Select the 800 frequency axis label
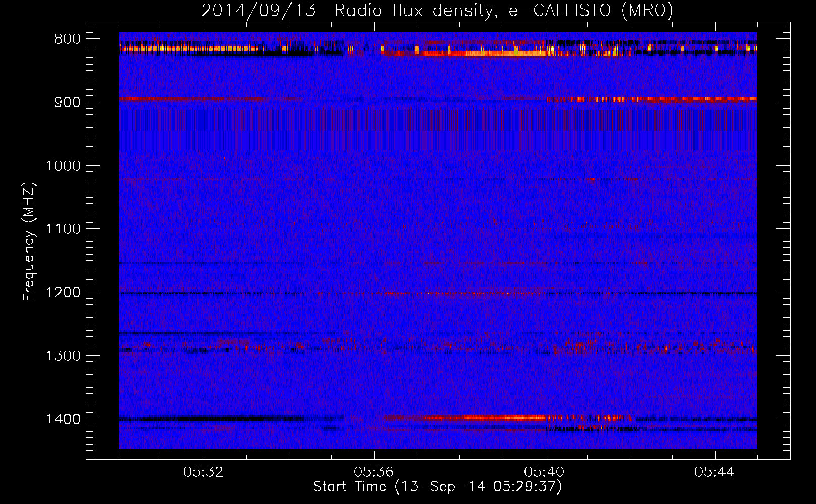This screenshot has height=504, width=816. point(68,39)
